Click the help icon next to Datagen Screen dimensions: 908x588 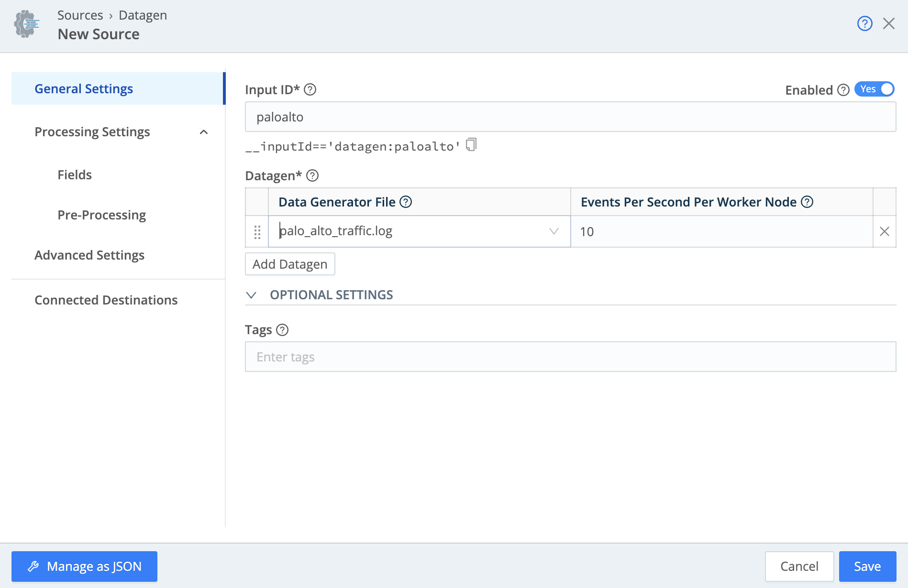pyautogui.click(x=312, y=176)
